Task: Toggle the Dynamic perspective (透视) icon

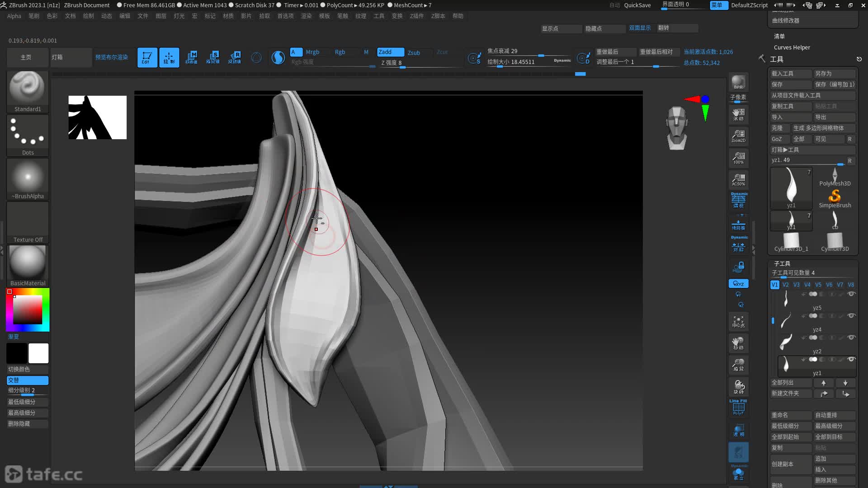Action: pyautogui.click(x=738, y=200)
